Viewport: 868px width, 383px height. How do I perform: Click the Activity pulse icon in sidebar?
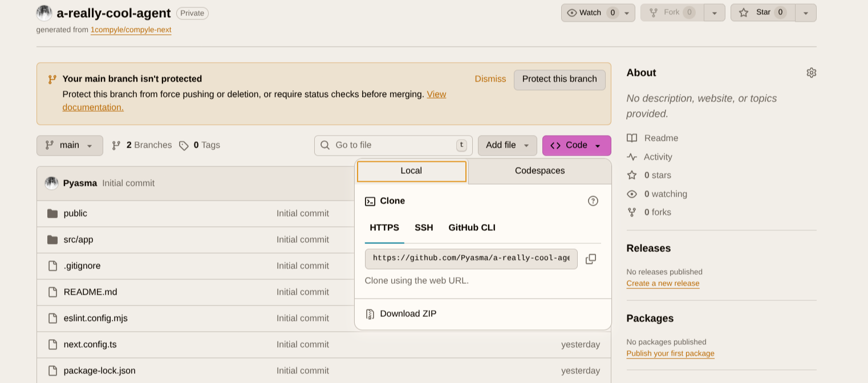[x=632, y=157]
